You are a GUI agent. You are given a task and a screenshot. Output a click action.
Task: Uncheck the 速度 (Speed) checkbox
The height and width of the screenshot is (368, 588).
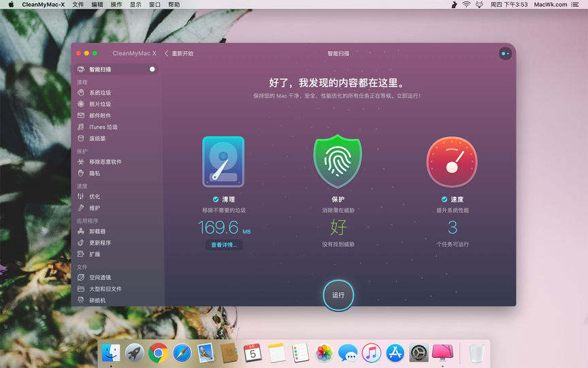click(x=444, y=200)
